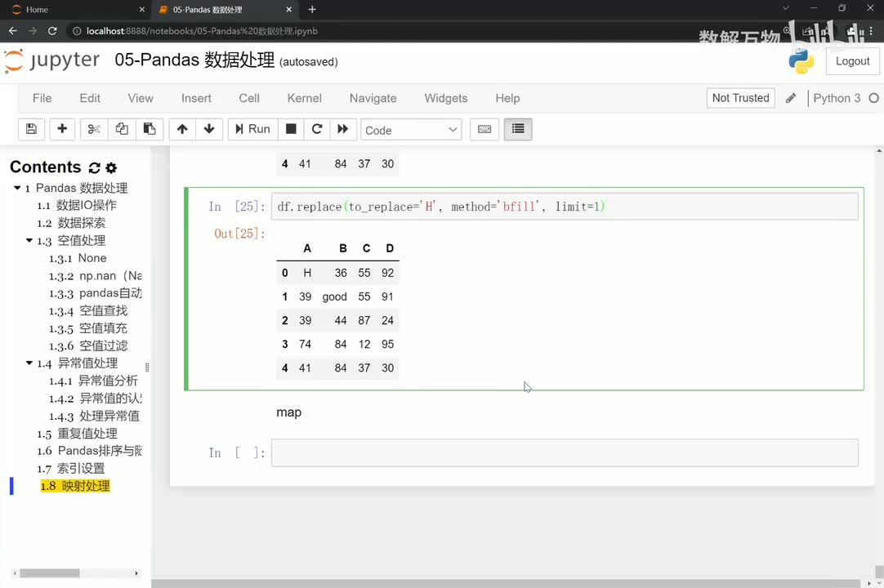This screenshot has width=884, height=588.
Task: Click in the empty code cell
Action: (565, 452)
